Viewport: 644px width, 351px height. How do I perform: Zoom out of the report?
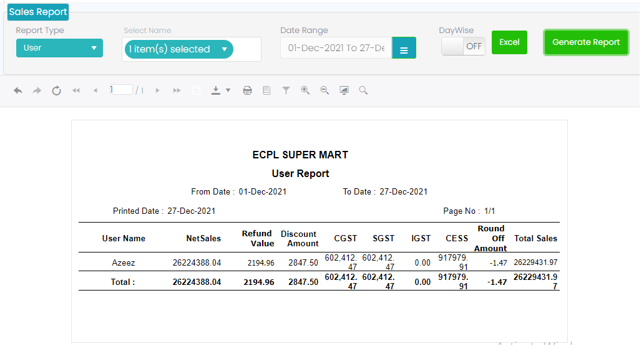pyautogui.click(x=324, y=90)
